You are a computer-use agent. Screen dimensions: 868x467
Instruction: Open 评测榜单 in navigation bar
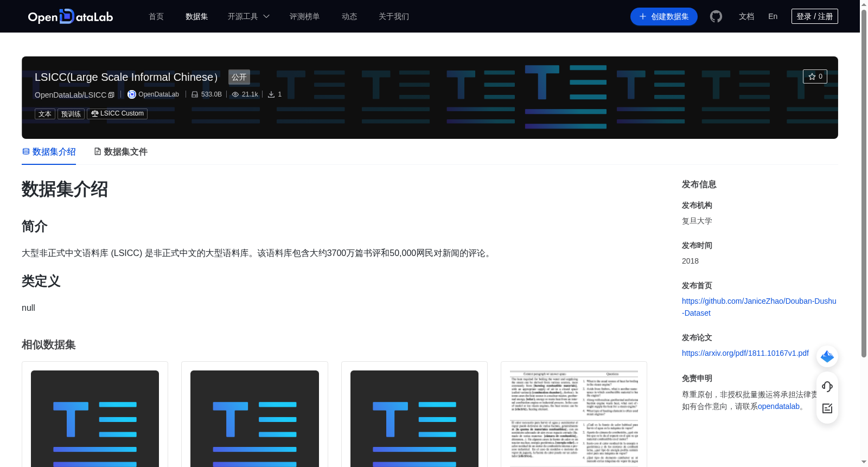click(304, 16)
